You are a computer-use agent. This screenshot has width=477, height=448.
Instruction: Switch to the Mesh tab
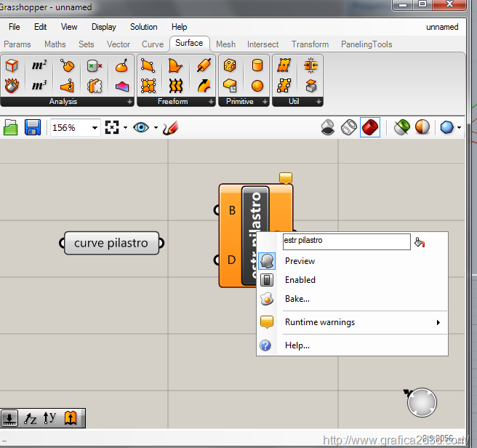tap(225, 44)
